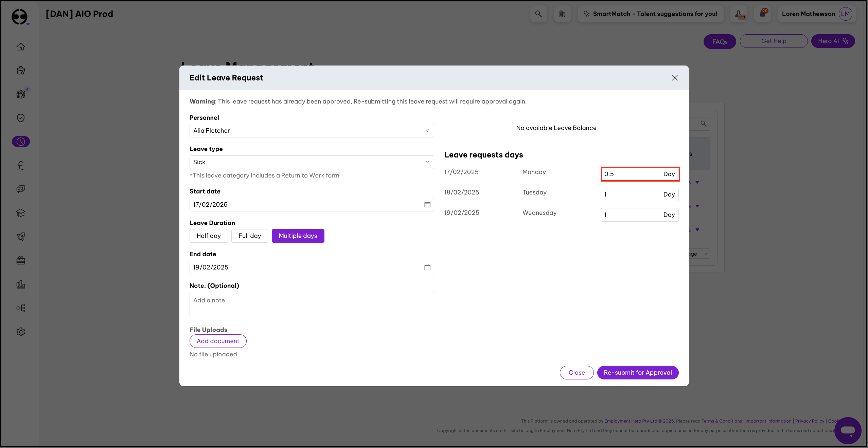Open the org chart sidebar icon

(21, 308)
